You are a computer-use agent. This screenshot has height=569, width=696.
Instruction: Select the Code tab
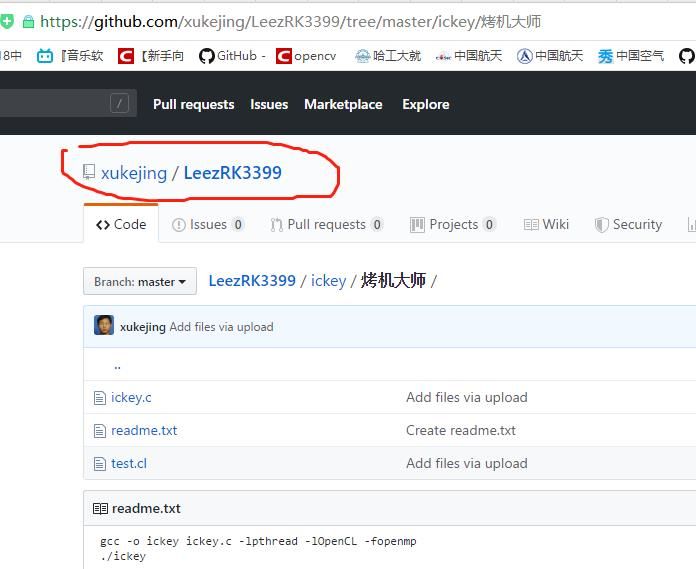coord(121,224)
